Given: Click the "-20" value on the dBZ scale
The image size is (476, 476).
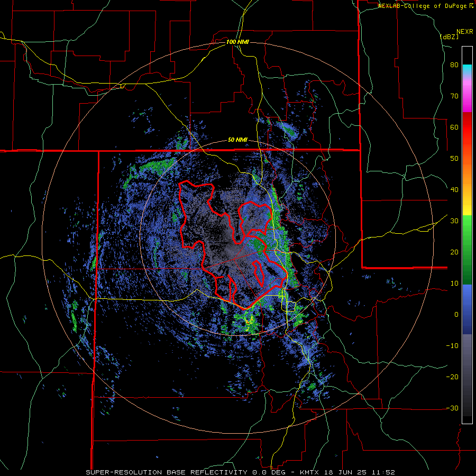Looking at the screenshot, I should (x=452, y=377).
